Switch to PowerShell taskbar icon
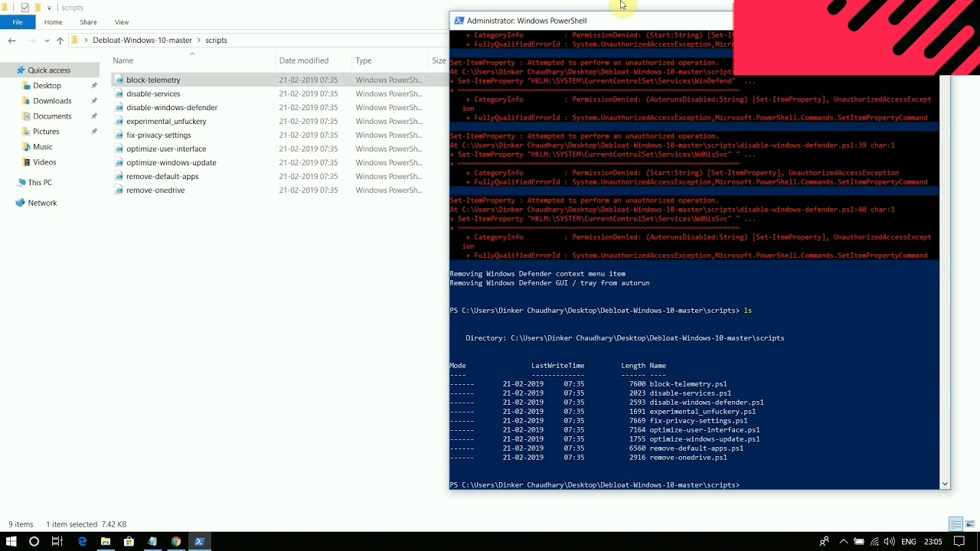Screen dimensions: 980x551 [x=199, y=541]
